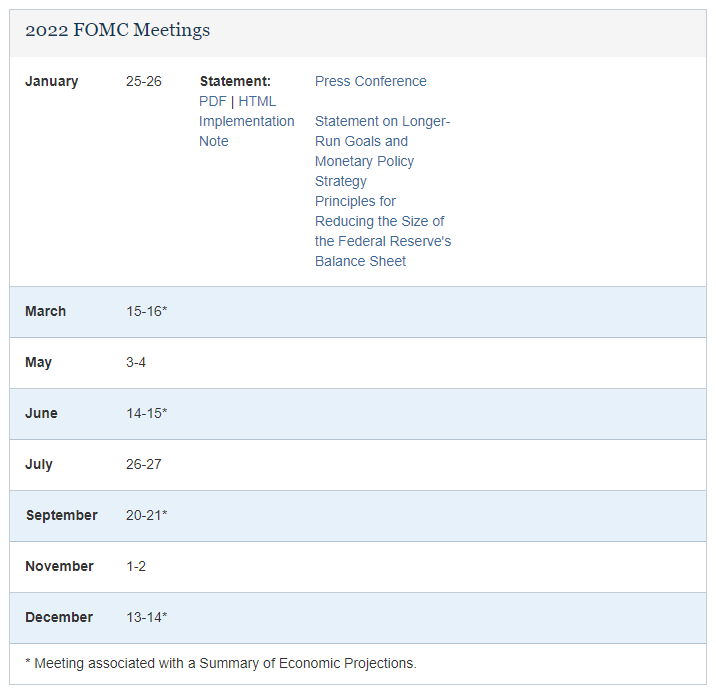Click the bold Statement: label

coord(235,81)
